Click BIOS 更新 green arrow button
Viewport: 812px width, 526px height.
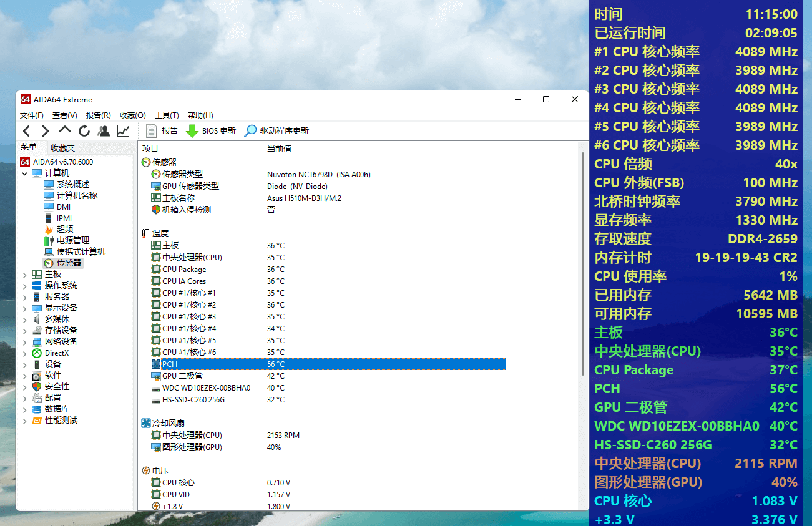tap(211, 131)
